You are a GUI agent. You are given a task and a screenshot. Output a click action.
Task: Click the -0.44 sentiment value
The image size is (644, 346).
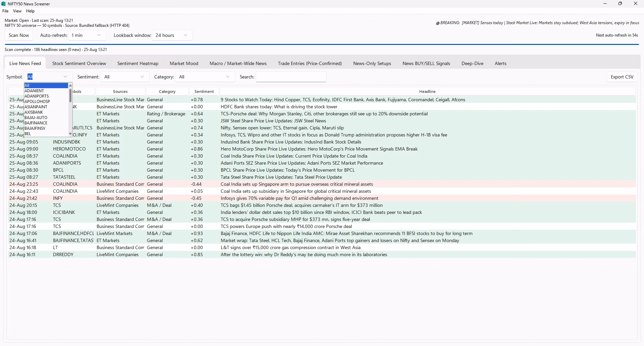click(196, 184)
